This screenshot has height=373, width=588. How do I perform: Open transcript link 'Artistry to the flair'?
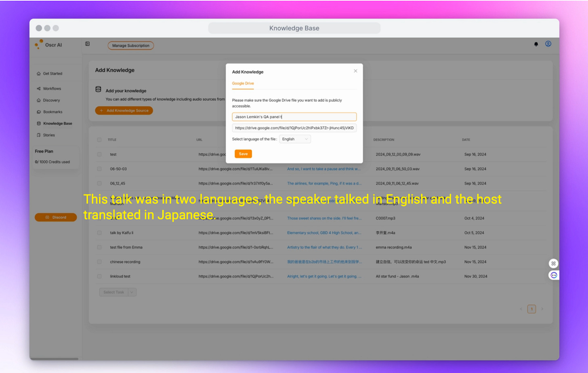324,247
